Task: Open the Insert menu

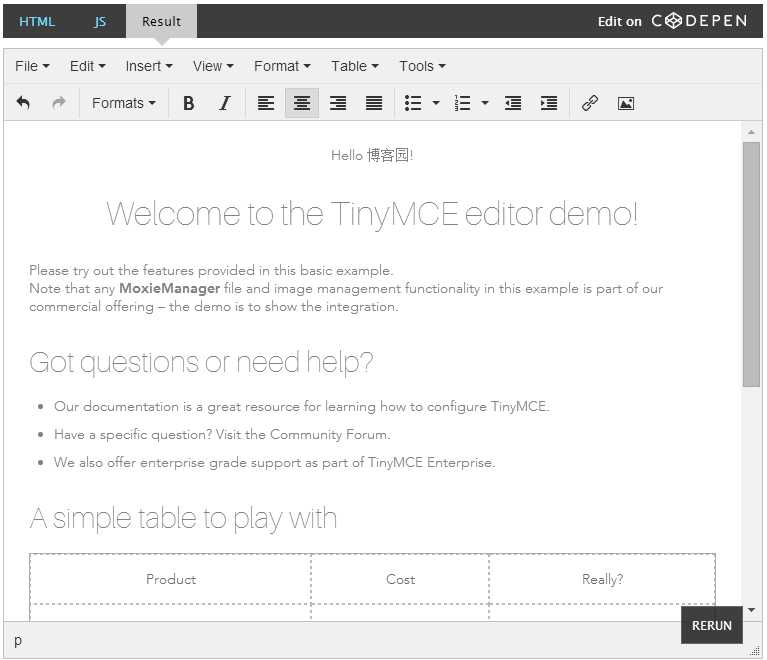Action: pos(149,66)
